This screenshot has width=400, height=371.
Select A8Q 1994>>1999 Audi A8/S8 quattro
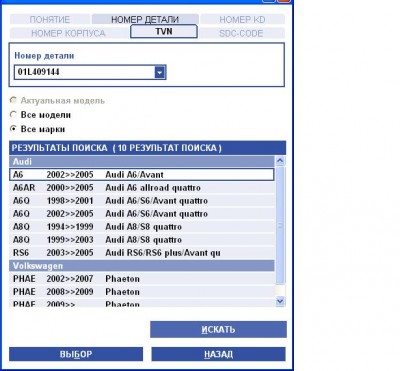point(142,227)
